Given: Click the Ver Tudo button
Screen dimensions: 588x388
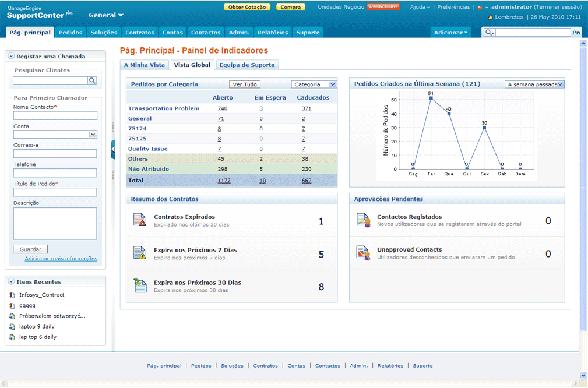Looking at the screenshot, I should pos(245,84).
